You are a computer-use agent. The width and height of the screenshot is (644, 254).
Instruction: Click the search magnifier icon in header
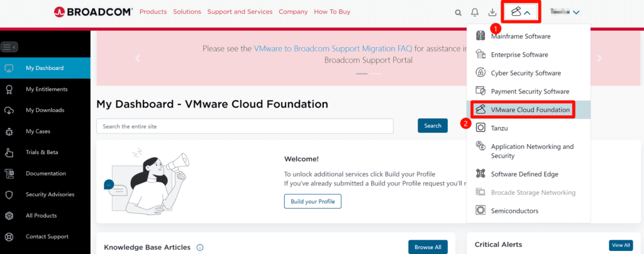coord(458,12)
